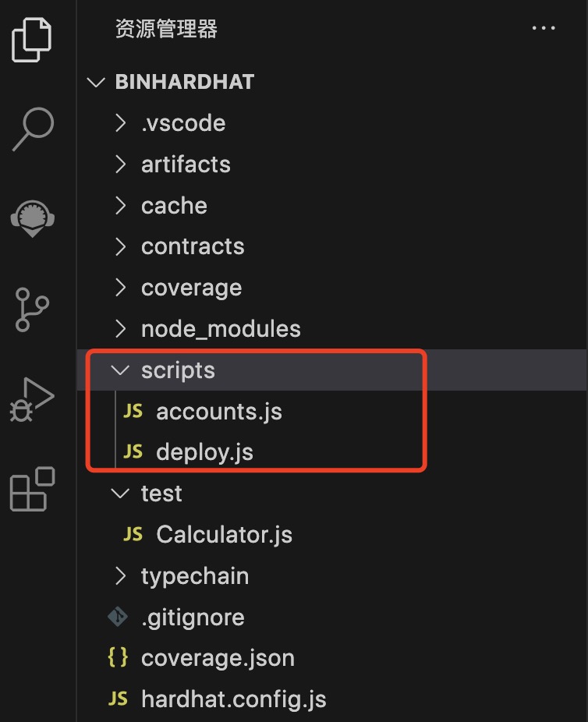
Task: Open explorer more actions (three dots)
Action: (x=543, y=29)
